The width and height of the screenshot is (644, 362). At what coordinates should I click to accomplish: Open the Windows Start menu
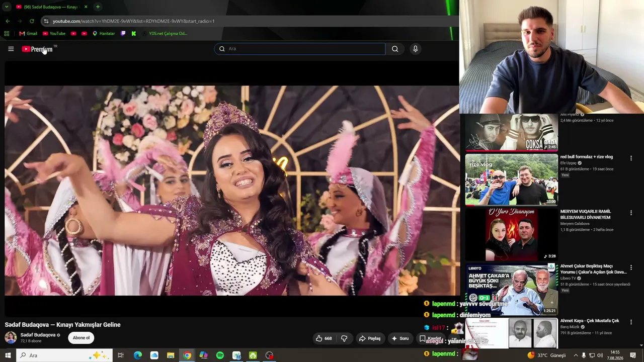(8, 355)
